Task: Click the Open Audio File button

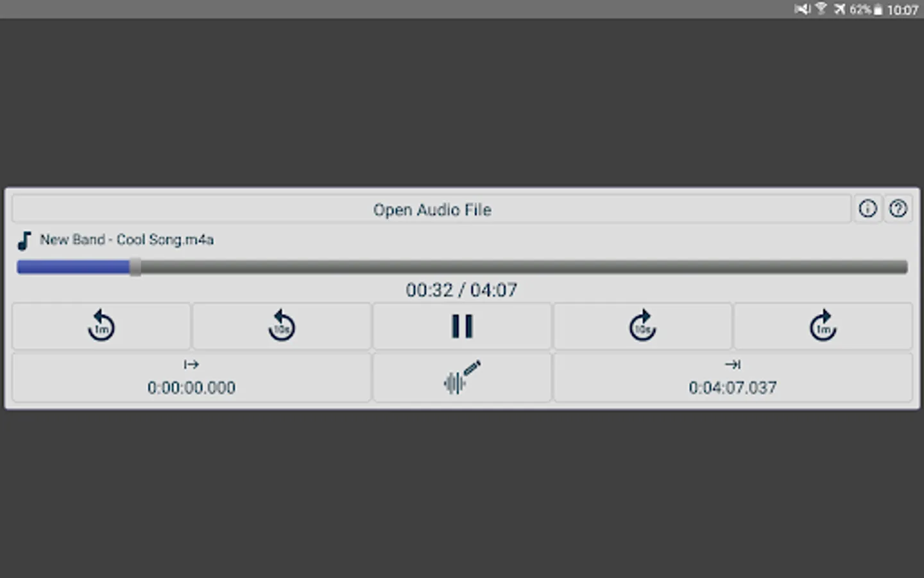Action: [x=432, y=209]
